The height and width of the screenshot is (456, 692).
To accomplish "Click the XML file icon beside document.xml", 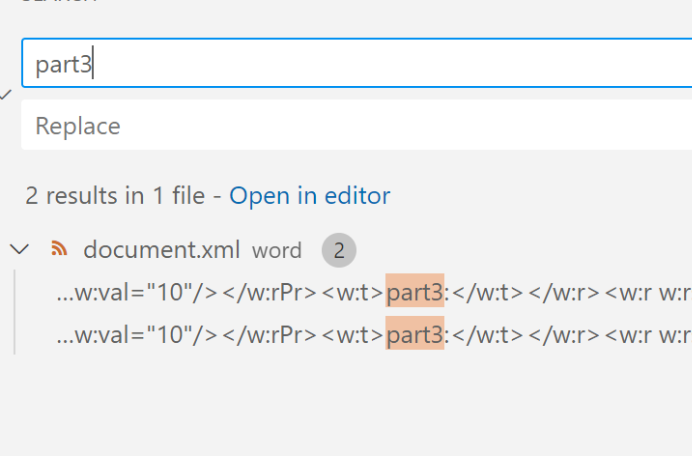I will pos(59,250).
